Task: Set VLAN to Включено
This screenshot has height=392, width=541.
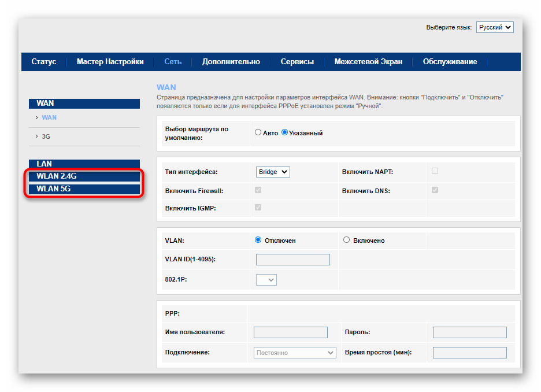Action: pos(347,240)
